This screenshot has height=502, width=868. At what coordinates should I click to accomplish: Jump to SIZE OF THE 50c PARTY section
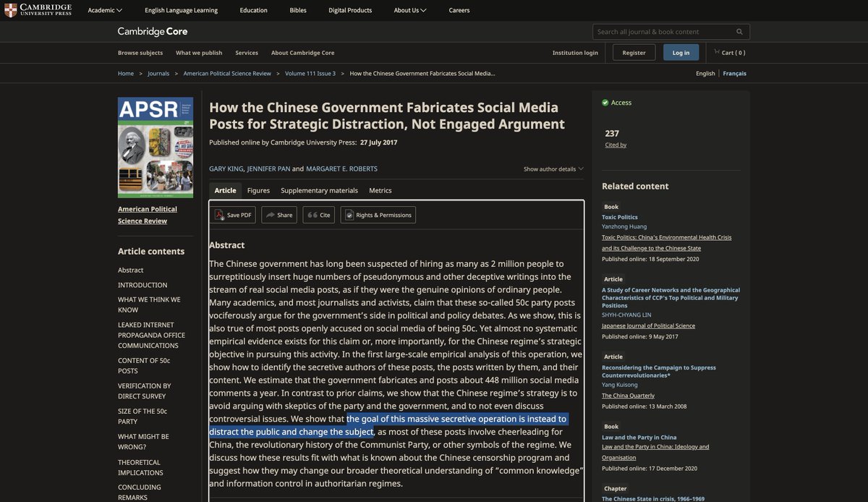coord(142,416)
